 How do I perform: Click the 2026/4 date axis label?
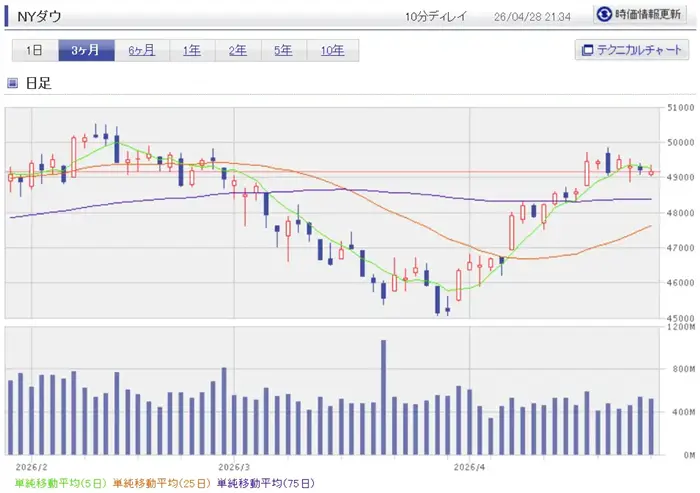(x=469, y=466)
